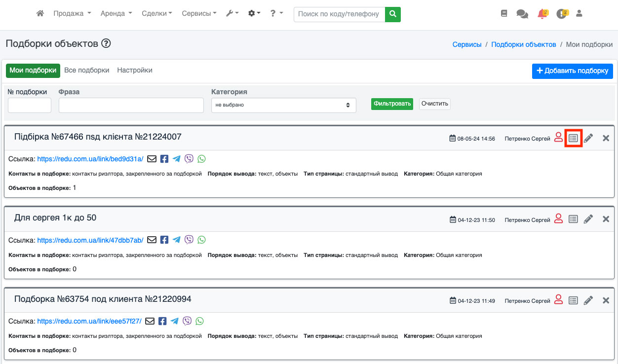The height and width of the screenshot is (364, 618).
Task: Open the Категория select box
Action: [283, 105]
